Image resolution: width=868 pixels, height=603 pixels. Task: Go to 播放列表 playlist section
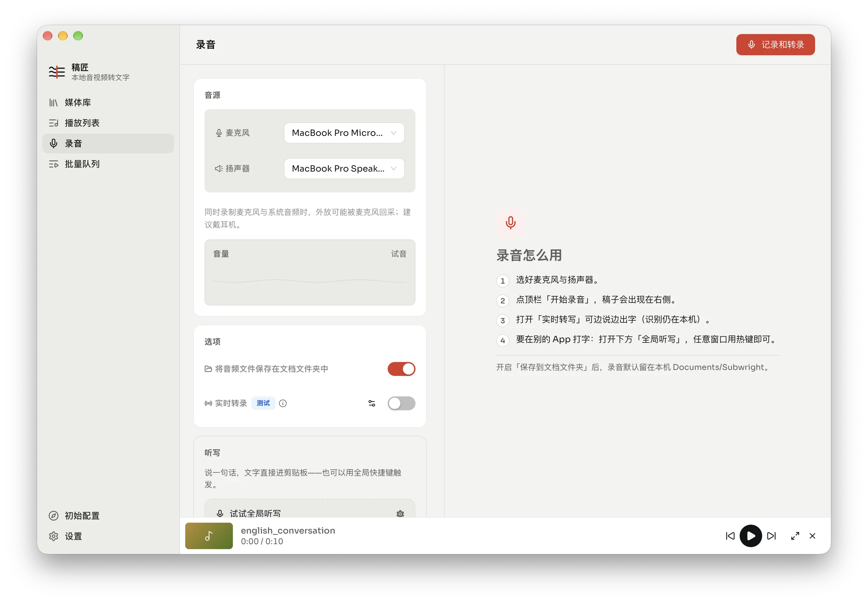(x=108, y=123)
